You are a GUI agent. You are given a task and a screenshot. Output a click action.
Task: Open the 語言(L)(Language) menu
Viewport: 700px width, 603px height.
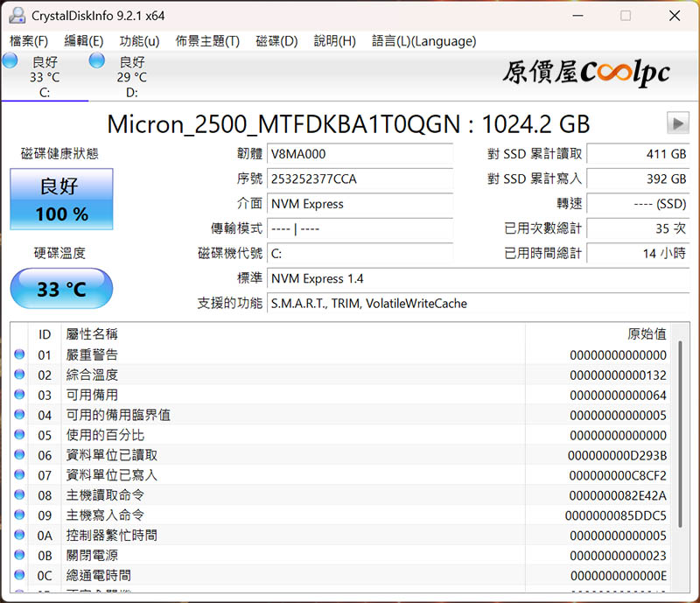(x=423, y=41)
